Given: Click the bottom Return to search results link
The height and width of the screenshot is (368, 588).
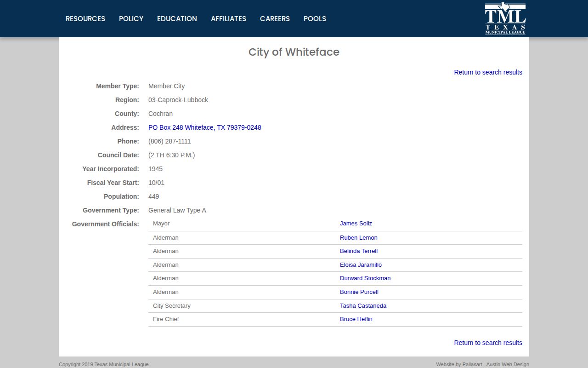Looking at the screenshot, I should pos(488,343).
